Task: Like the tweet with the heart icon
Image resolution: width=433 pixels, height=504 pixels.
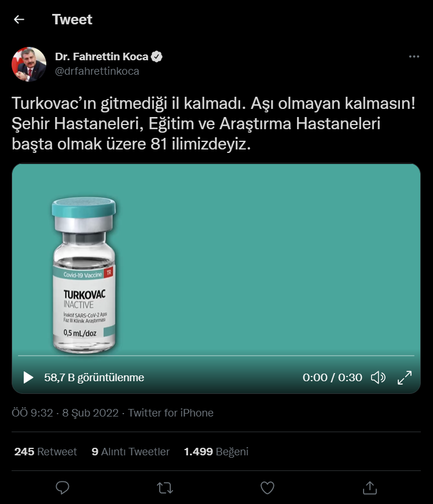Action: click(x=267, y=488)
